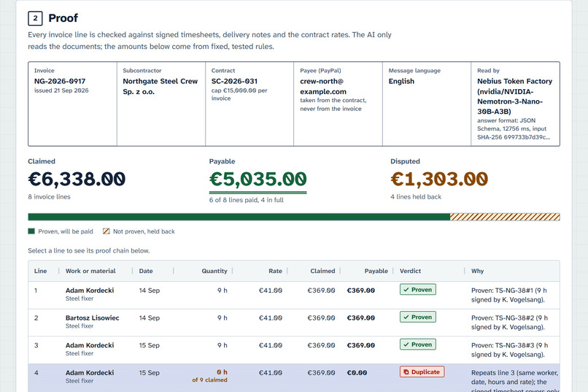Click line 2 explanation citing TS-NG-38#2
Image resolution: width=588 pixels, height=392 pixels.
coord(509,322)
